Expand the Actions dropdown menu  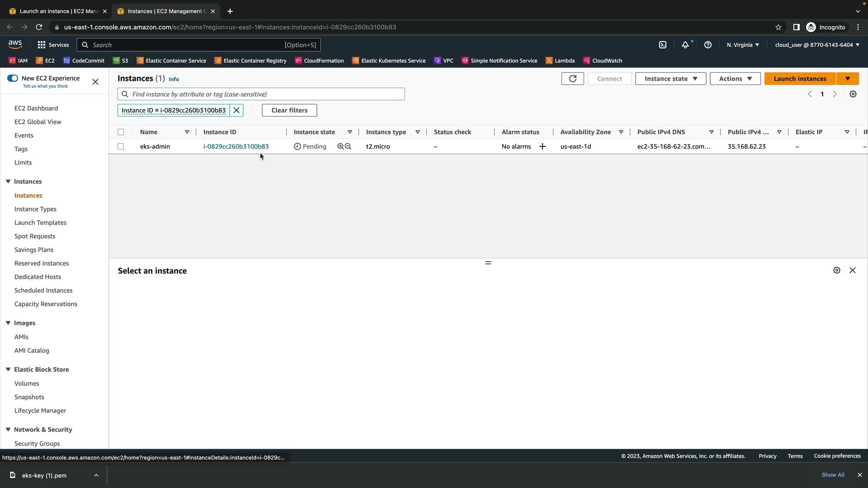coord(735,79)
